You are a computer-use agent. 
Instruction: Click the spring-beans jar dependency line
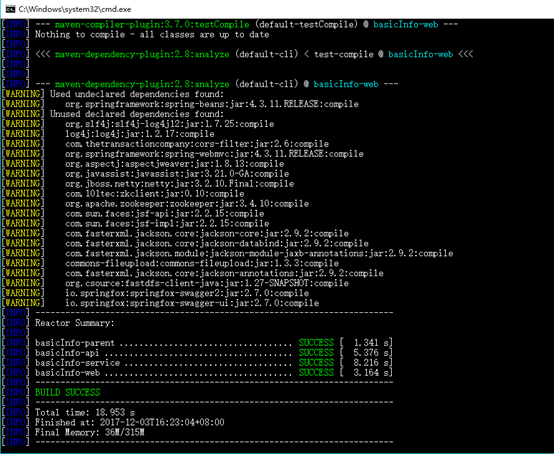(x=212, y=104)
